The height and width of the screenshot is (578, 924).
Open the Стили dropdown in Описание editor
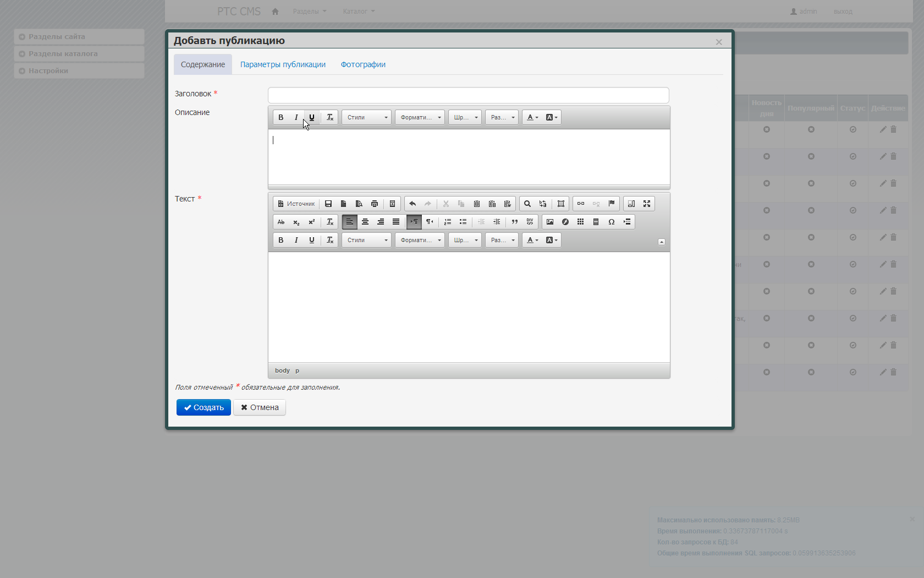tap(366, 117)
